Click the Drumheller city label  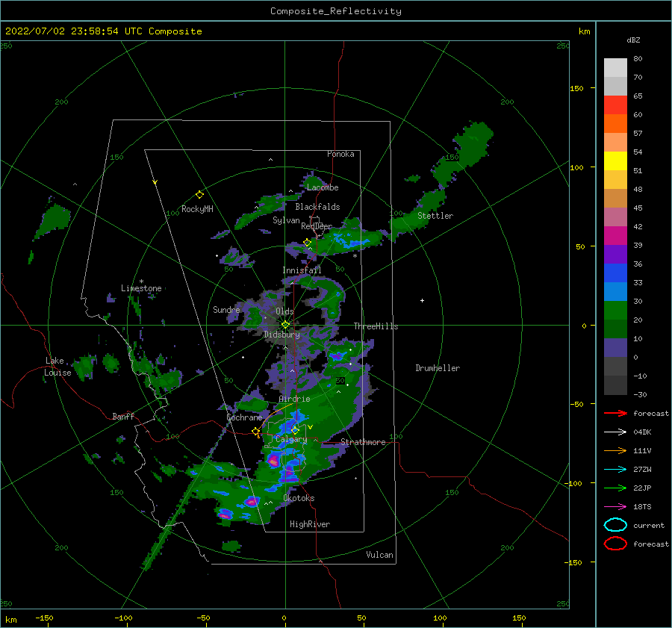coord(438,368)
